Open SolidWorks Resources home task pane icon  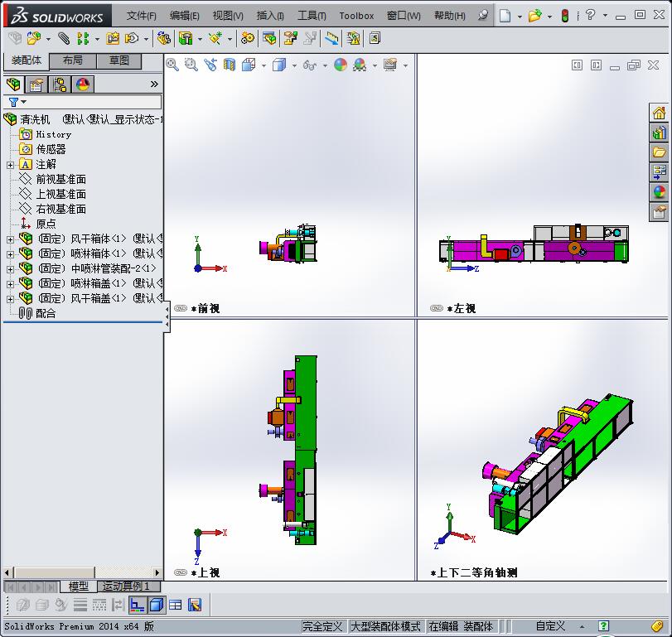click(659, 113)
